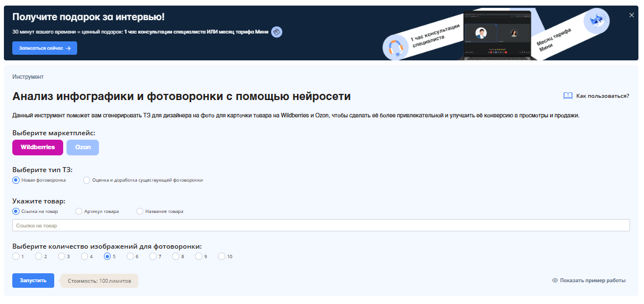The image size is (644, 304).
Task: Click the eye icon next to the work example link
Action: click(555, 281)
